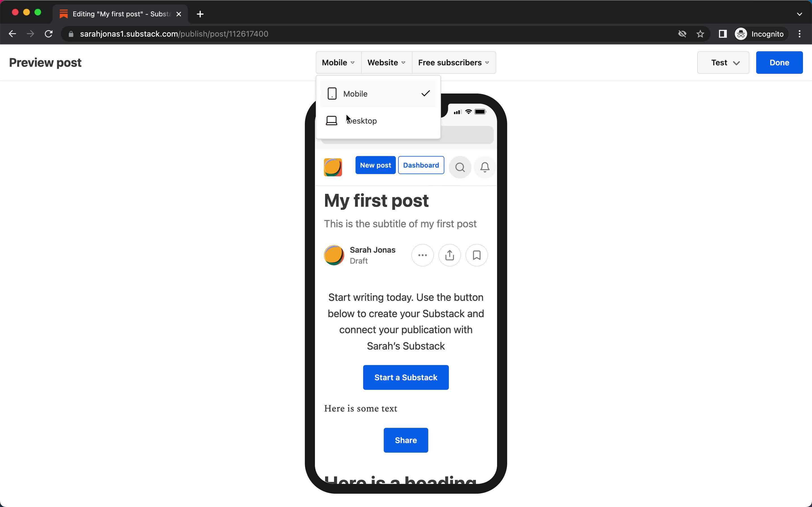This screenshot has height=507, width=812.
Task: Select Desktop from the device dropdown
Action: (360, 120)
